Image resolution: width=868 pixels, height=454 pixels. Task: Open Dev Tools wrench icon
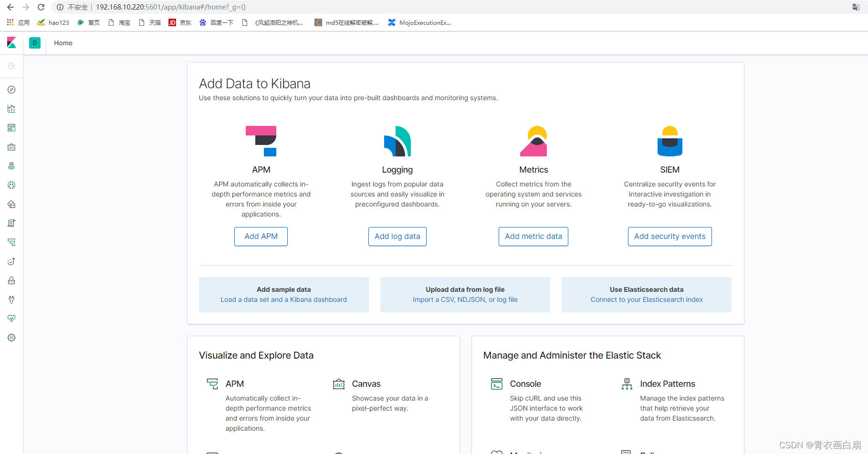[11, 299]
